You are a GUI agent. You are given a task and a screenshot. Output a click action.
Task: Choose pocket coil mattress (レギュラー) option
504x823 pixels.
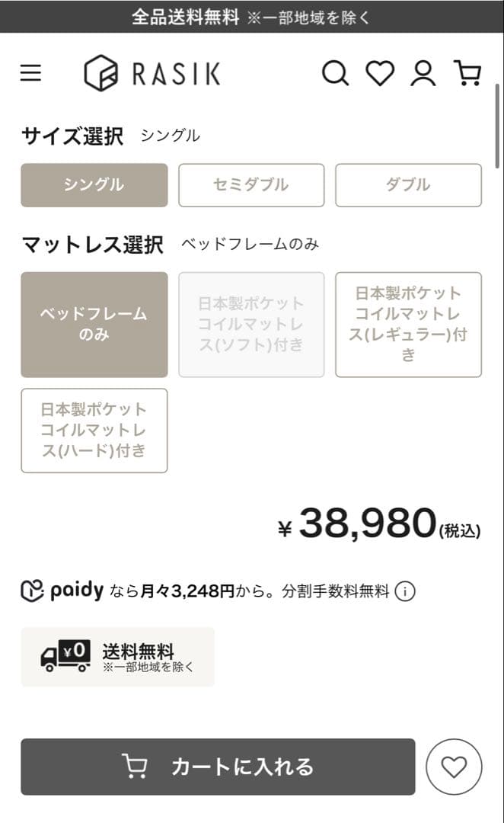click(408, 325)
